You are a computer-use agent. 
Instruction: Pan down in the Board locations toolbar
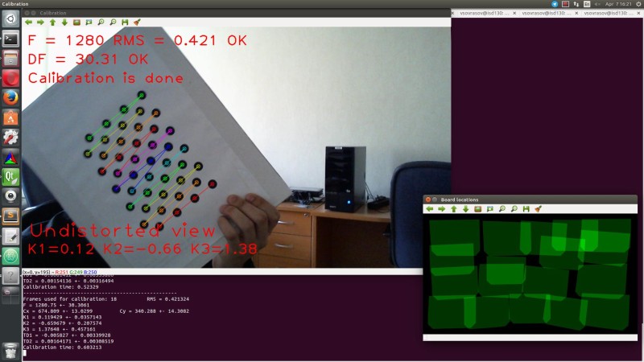(466, 208)
